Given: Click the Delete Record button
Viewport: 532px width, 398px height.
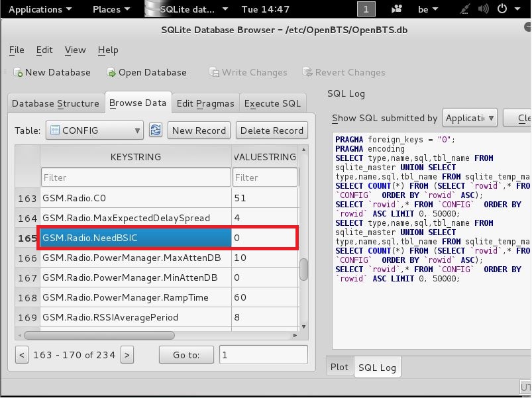Looking at the screenshot, I should tap(272, 130).
